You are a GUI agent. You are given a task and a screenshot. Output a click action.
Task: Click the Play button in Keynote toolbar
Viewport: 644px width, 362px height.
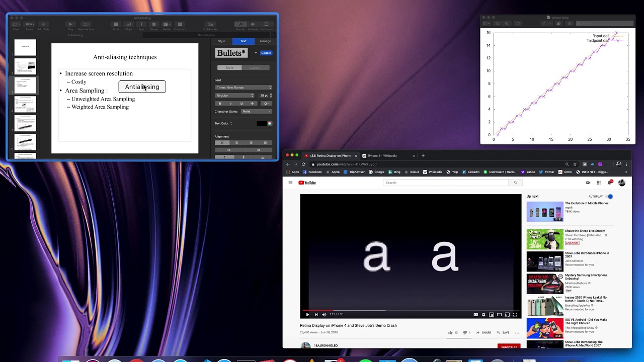(x=70, y=24)
